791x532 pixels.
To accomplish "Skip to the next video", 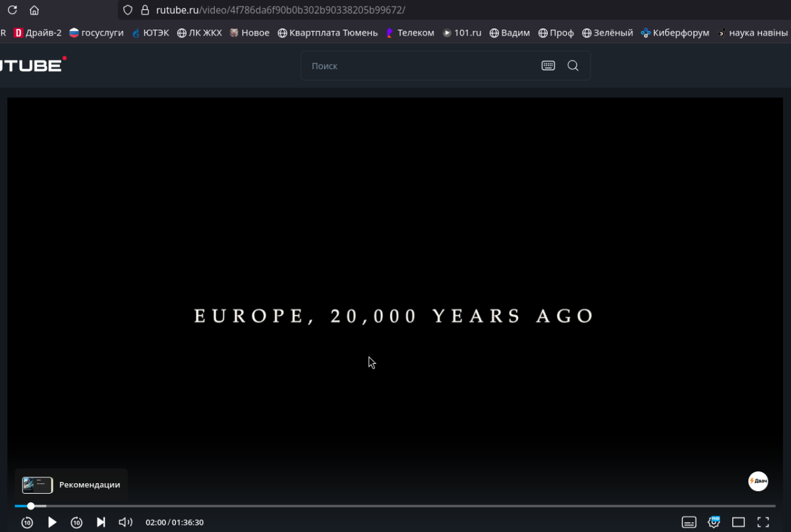I will [x=101, y=522].
